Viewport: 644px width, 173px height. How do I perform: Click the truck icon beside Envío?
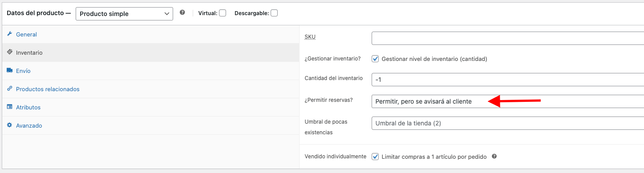tap(9, 70)
